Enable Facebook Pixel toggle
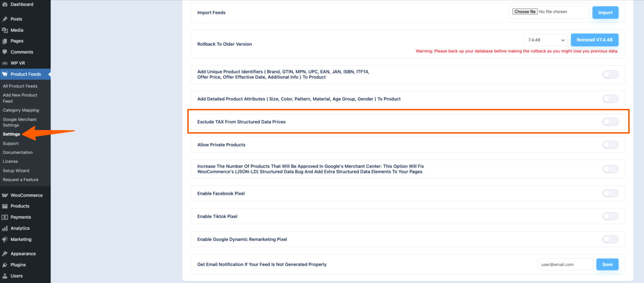 [x=610, y=193]
